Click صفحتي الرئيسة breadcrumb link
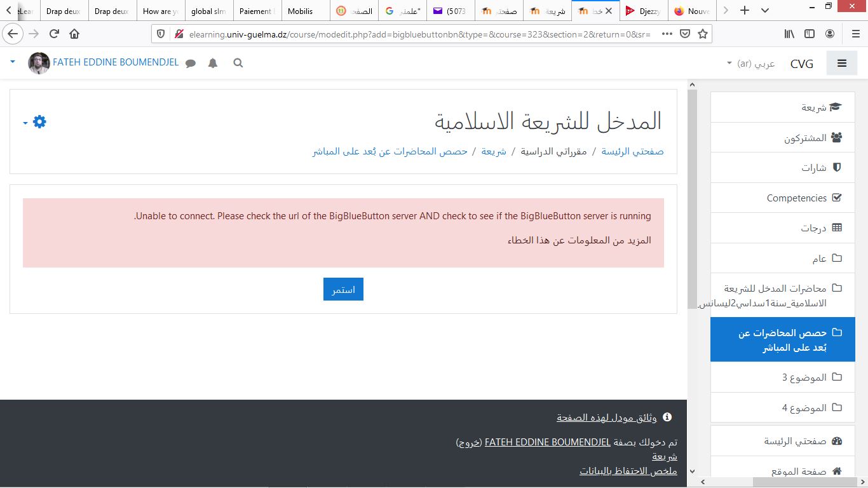 pos(632,151)
